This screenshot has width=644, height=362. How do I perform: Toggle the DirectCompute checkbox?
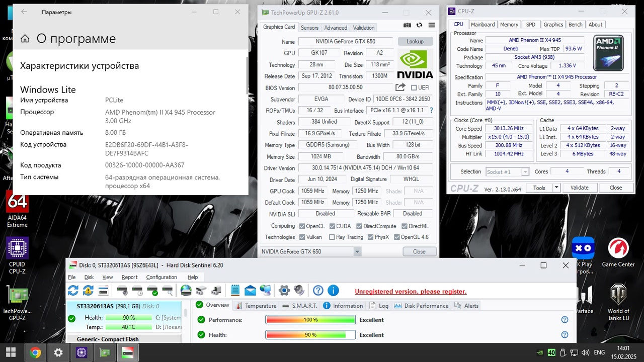pos(359,226)
